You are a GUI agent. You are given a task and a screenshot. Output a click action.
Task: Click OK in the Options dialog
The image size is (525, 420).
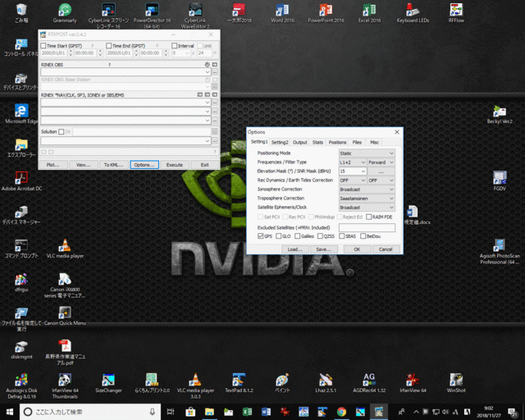point(357,249)
